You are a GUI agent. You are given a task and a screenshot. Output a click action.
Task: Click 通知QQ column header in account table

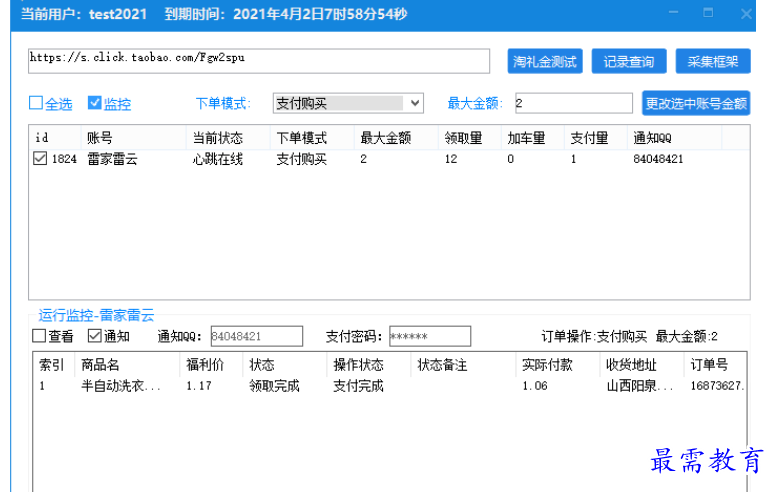[x=675, y=138]
